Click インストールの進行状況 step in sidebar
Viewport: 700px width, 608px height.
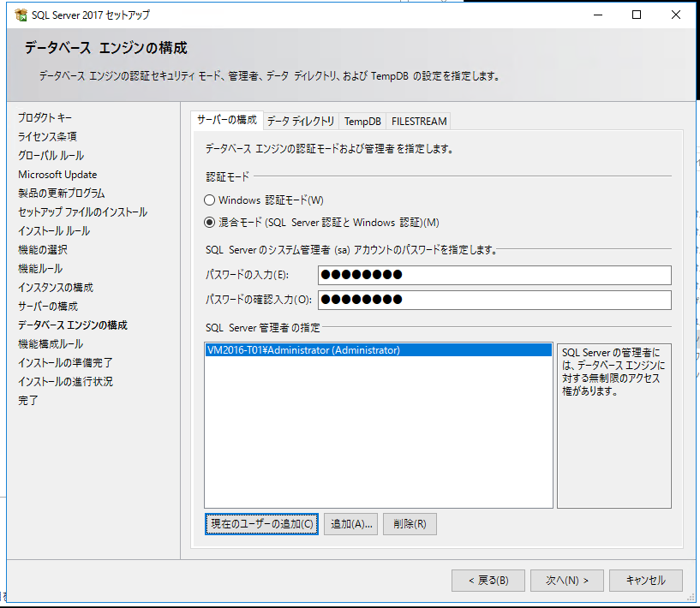pyautogui.click(x=66, y=382)
